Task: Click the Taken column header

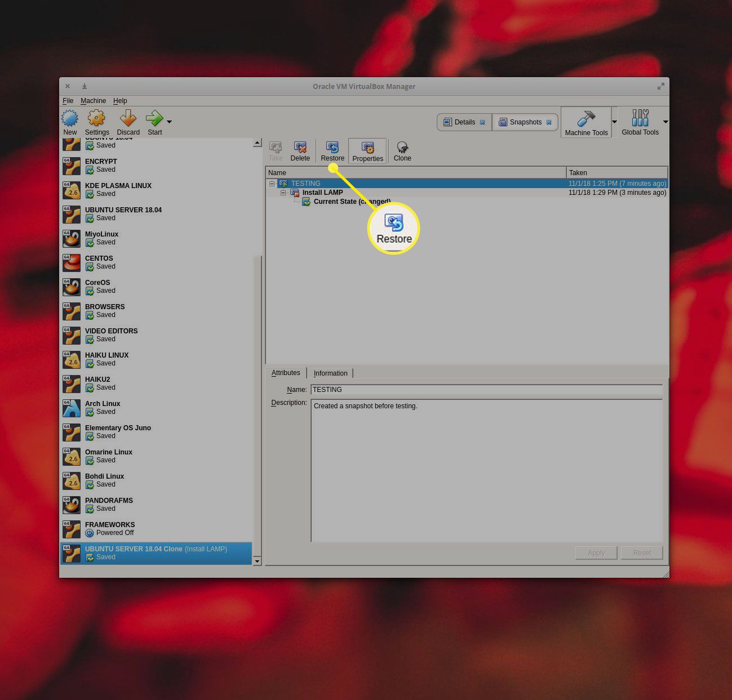Action: [617, 173]
